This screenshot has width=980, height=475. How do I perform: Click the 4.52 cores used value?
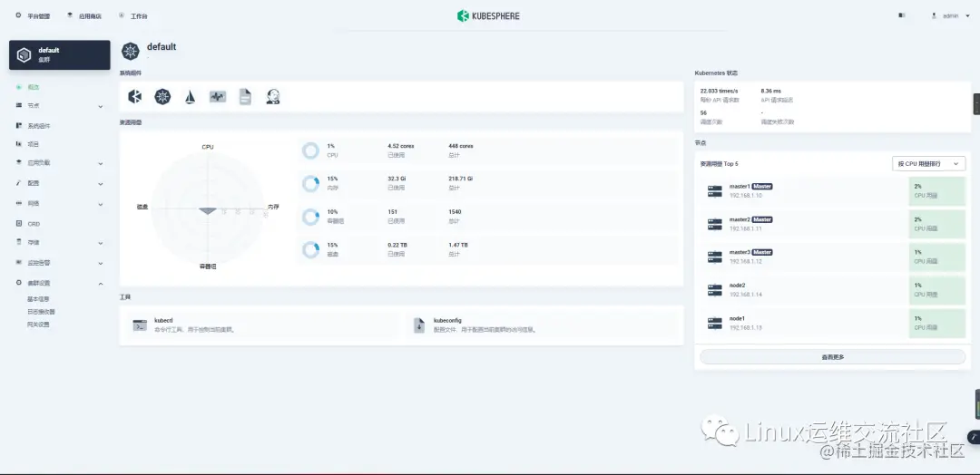point(401,146)
